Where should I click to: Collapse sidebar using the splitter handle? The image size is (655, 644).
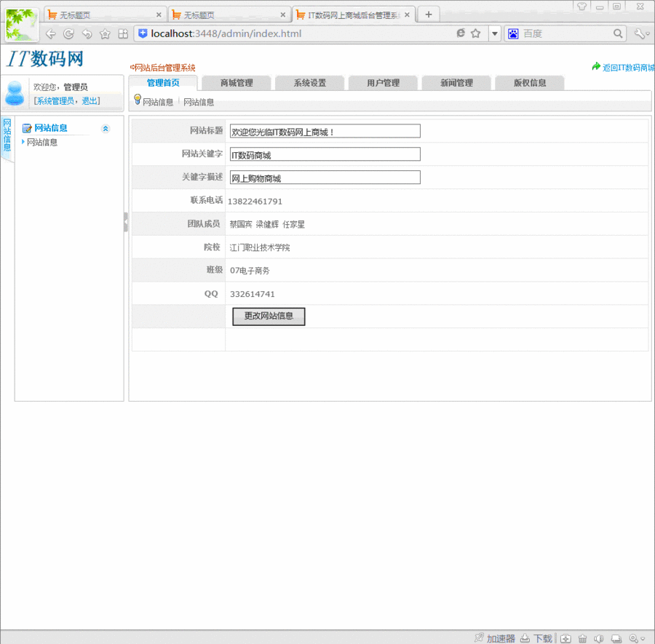tap(126, 222)
